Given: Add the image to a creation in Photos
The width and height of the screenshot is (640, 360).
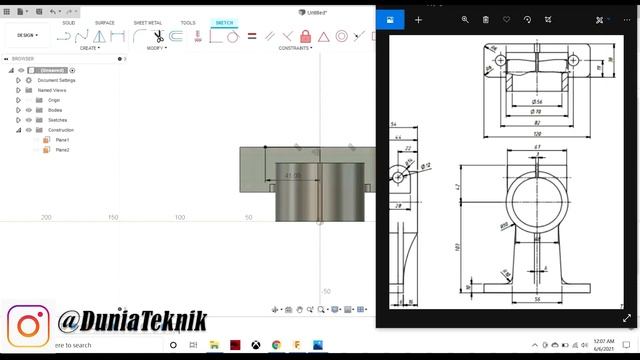Looking at the screenshot, I should pyautogui.click(x=418, y=20).
